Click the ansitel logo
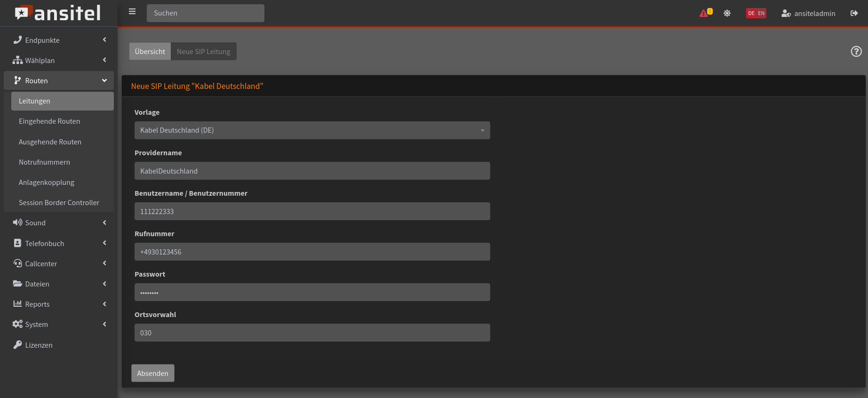Viewport: 868px width, 398px height. 58,13
